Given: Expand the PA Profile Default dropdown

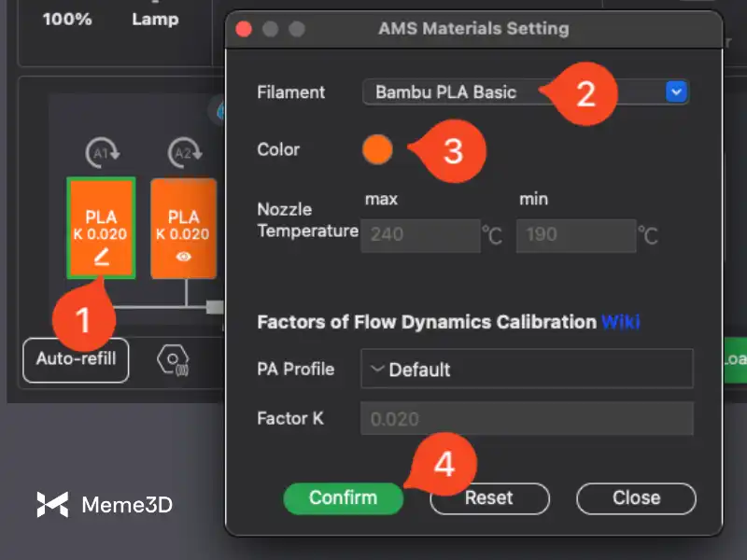Looking at the screenshot, I should [527, 369].
